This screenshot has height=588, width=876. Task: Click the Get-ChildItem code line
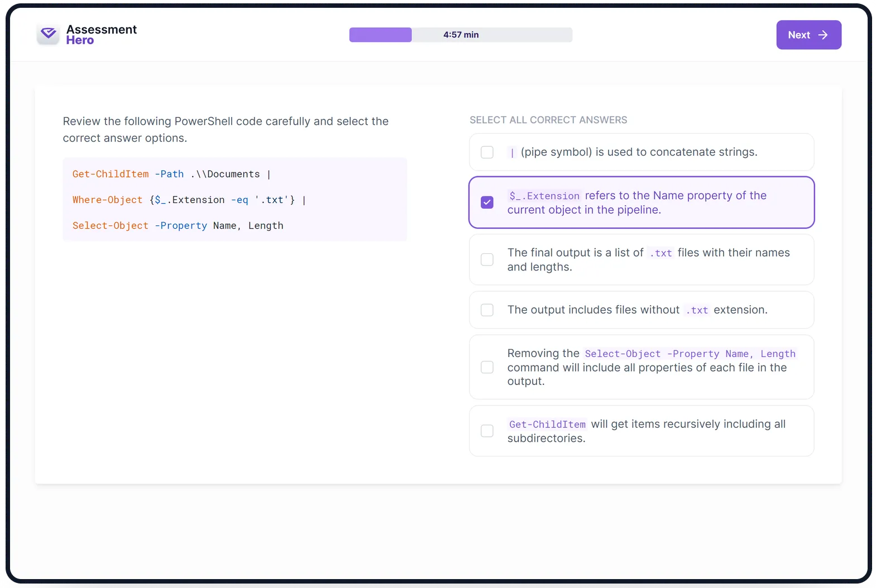pos(171,174)
